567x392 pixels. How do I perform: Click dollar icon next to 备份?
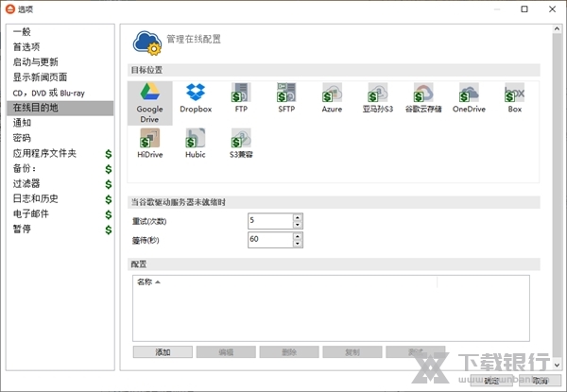point(109,169)
